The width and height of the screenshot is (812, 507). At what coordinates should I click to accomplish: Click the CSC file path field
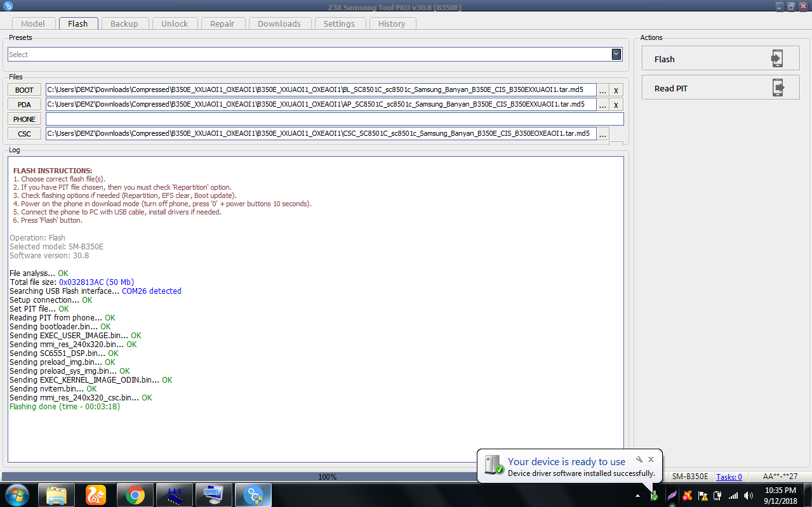321,133
